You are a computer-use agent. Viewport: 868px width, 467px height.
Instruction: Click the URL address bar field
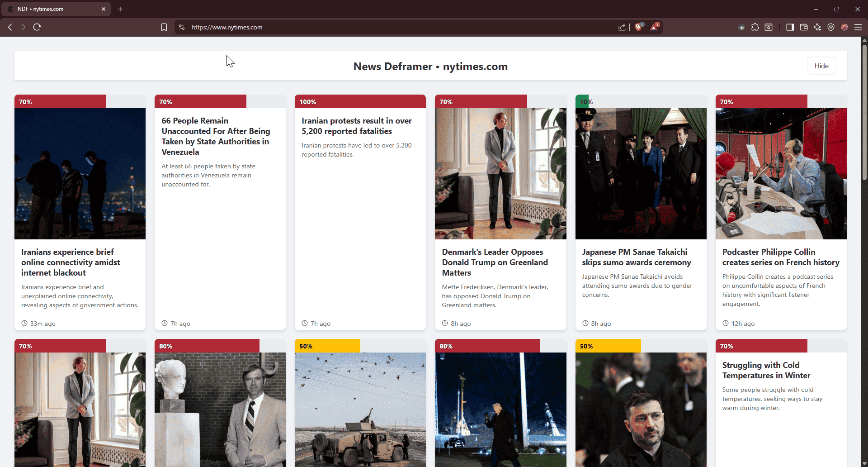click(x=398, y=27)
